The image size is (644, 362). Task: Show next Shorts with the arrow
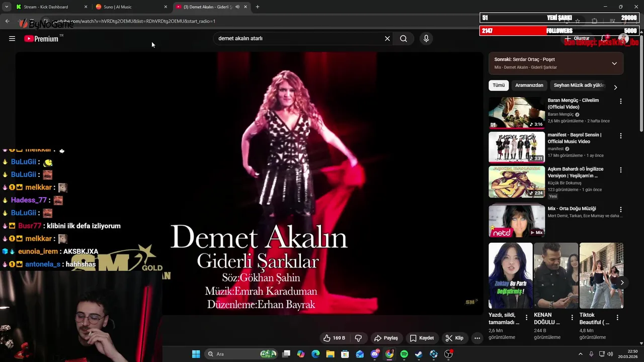pyautogui.click(x=622, y=283)
